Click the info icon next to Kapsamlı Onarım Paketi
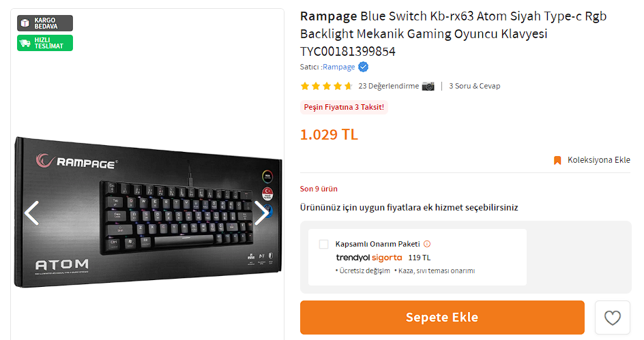Viewport: 644px width, 340px height. 427,244
